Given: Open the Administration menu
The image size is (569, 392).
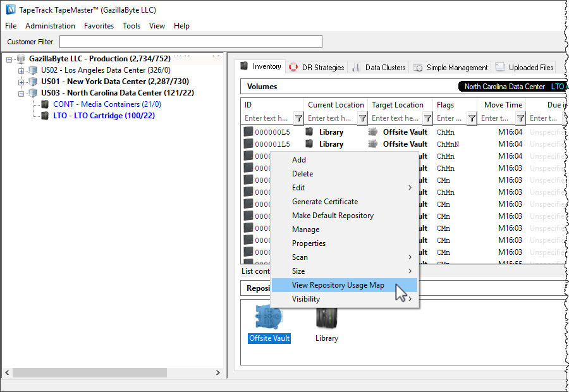Looking at the screenshot, I should [x=50, y=26].
